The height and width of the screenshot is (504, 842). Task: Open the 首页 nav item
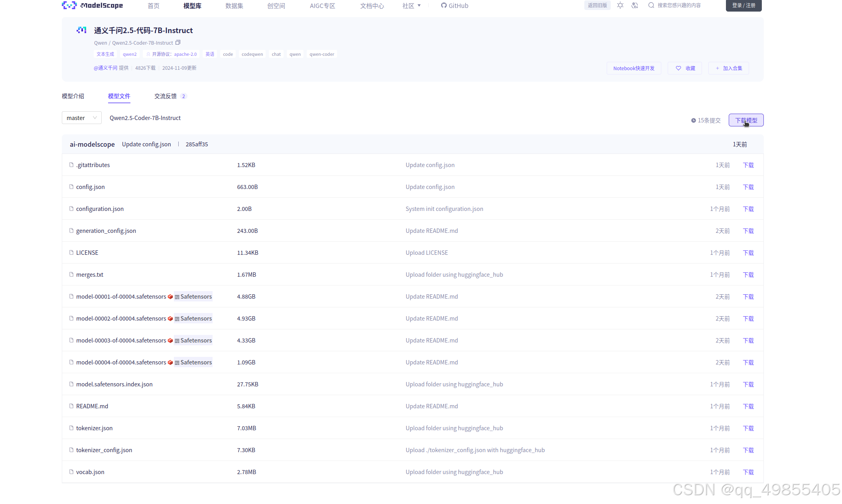point(154,6)
